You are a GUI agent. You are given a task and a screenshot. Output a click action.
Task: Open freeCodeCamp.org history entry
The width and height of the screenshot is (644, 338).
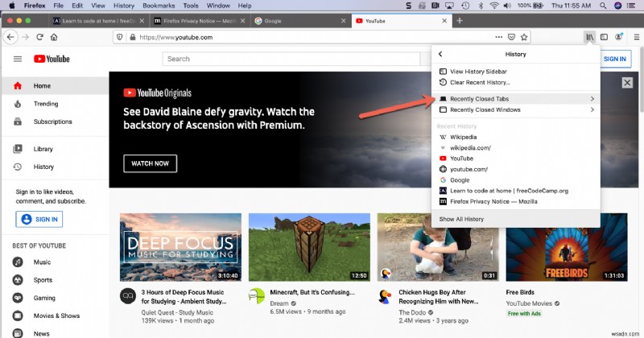pyautogui.click(x=516, y=191)
